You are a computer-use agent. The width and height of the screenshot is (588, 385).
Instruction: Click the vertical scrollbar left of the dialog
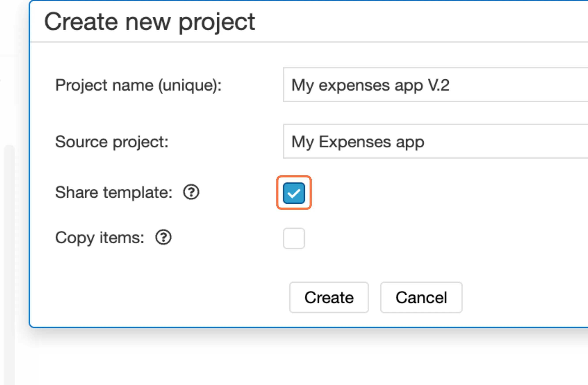pos(9,247)
